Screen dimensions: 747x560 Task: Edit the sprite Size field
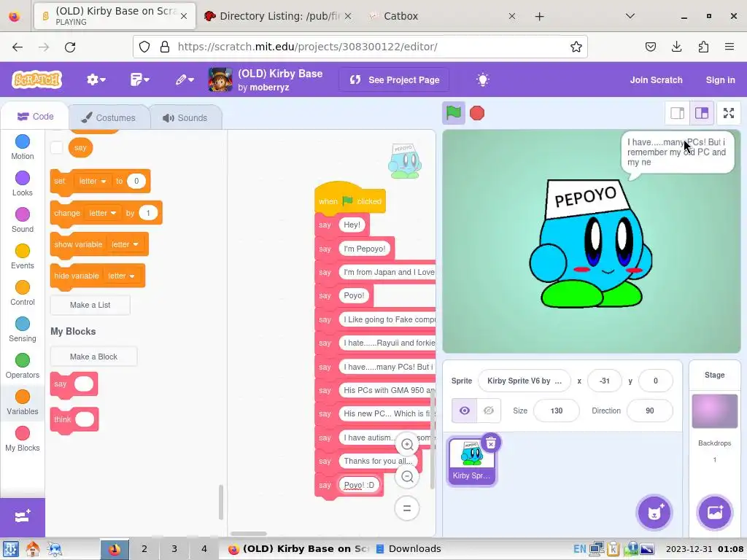pyautogui.click(x=557, y=411)
